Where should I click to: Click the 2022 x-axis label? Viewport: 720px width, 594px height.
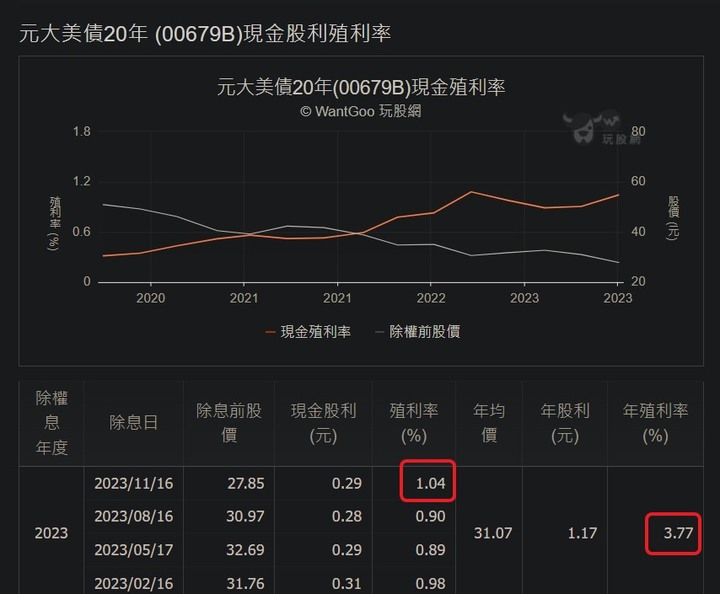click(x=431, y=298)
